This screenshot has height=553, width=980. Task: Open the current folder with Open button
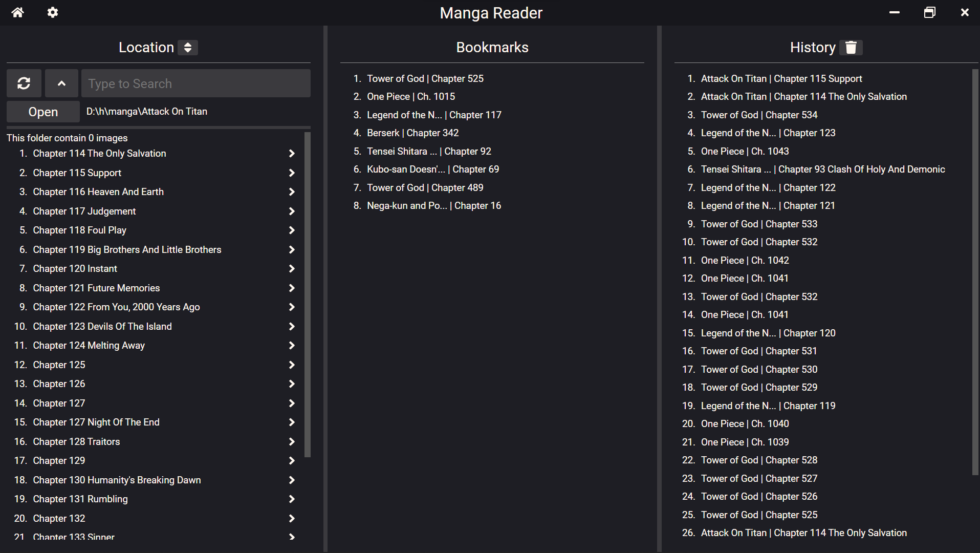pos(43,112)
